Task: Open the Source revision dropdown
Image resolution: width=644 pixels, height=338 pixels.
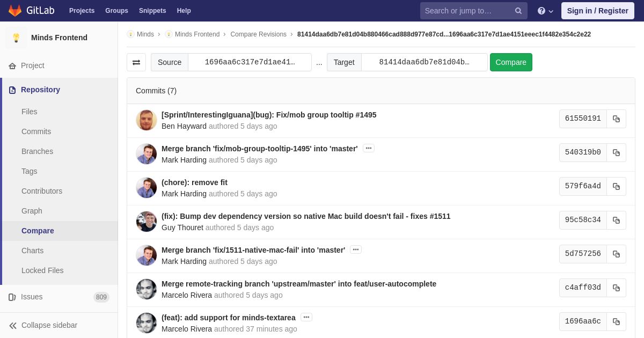Action: point(250,62)
